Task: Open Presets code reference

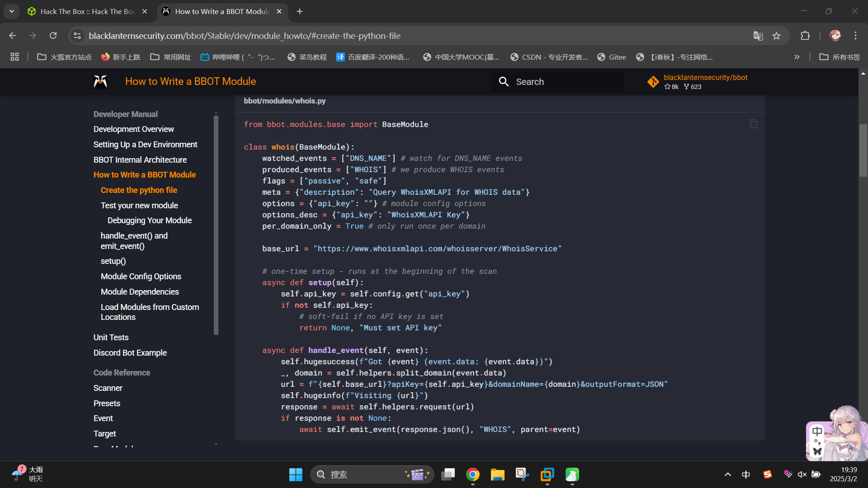Action: coord(107,404)
